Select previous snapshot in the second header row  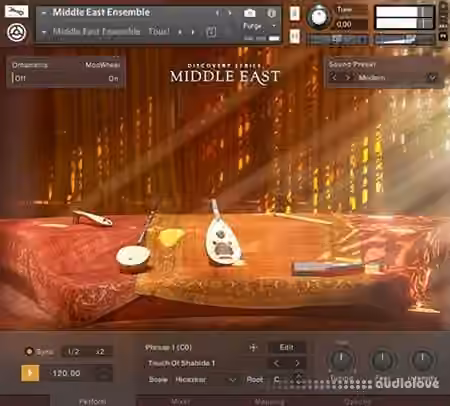pyautogui.click(x=180, y=32)
